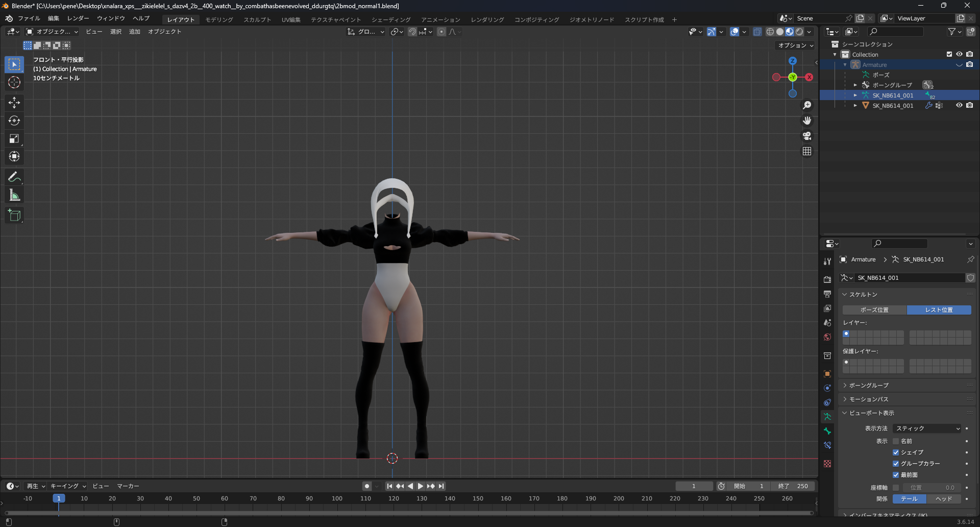Collapse the ビューポート表示 panel
The width and height of the screenshot is (980, 527).
(x=871, y=413)
